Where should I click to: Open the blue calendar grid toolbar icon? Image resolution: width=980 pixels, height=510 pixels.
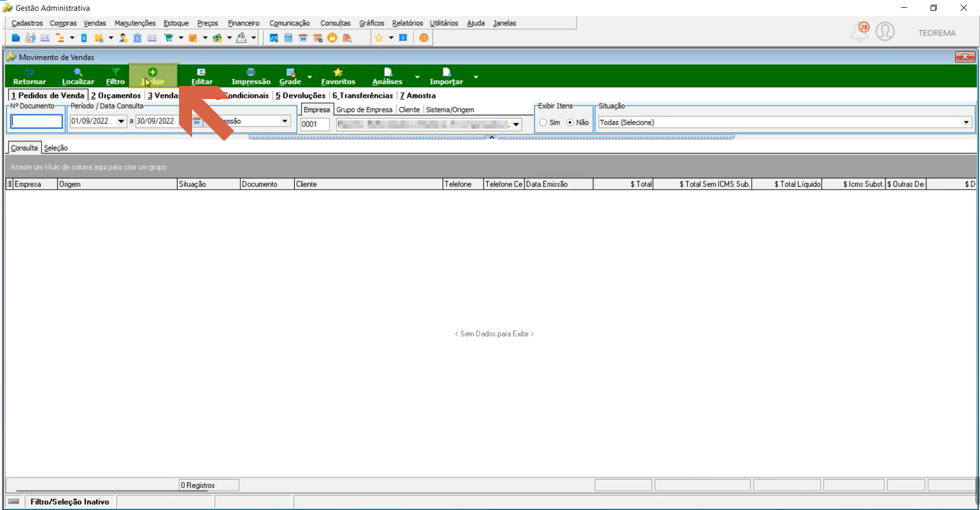[273, 38]
